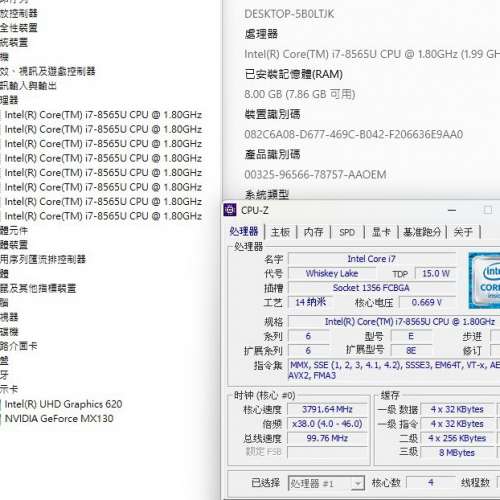Click the 8.00 GB (7.86 GB 可用) RAM value
The width and height of the screenshot is (500, 500).
[300, 94]
